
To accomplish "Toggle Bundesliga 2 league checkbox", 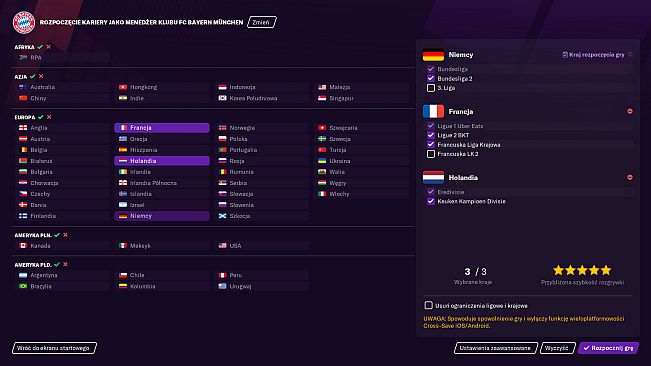I will click(x=431, y=78).
